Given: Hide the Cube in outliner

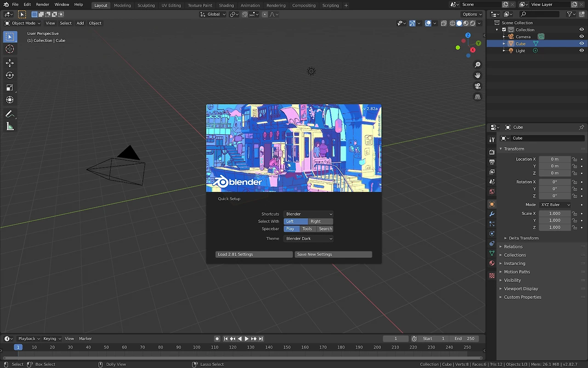Looking at the screenshot, I should coord(582,44).
